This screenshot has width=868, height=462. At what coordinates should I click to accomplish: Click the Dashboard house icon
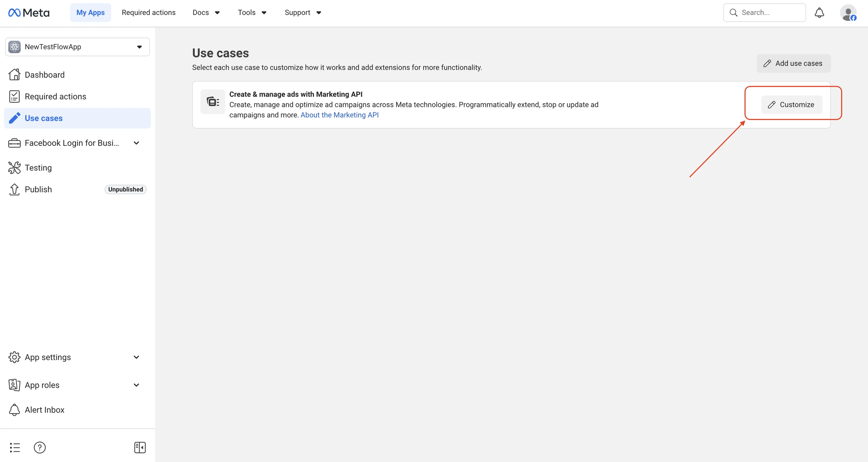point(14,75)
